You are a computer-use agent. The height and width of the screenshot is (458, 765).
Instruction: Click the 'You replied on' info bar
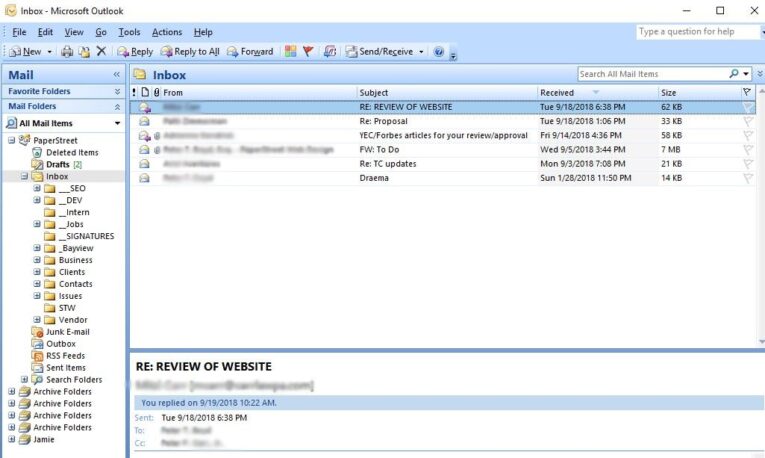point(448,403)
